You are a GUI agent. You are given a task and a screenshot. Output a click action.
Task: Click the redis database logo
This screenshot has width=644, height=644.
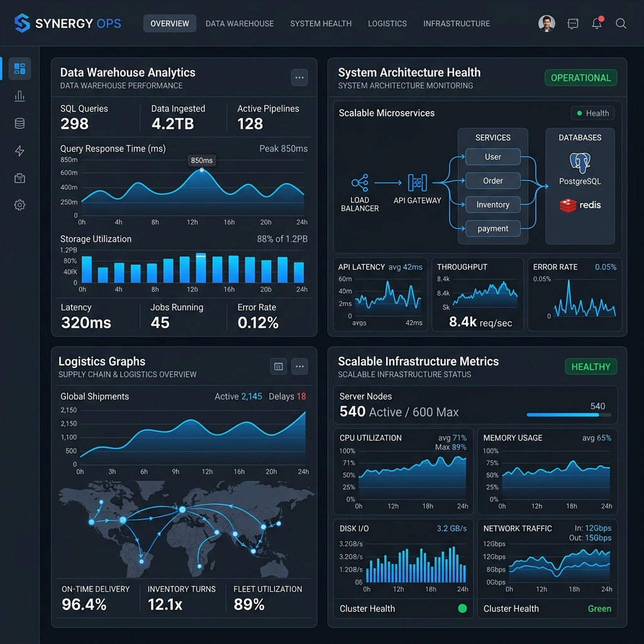point(580,205)
